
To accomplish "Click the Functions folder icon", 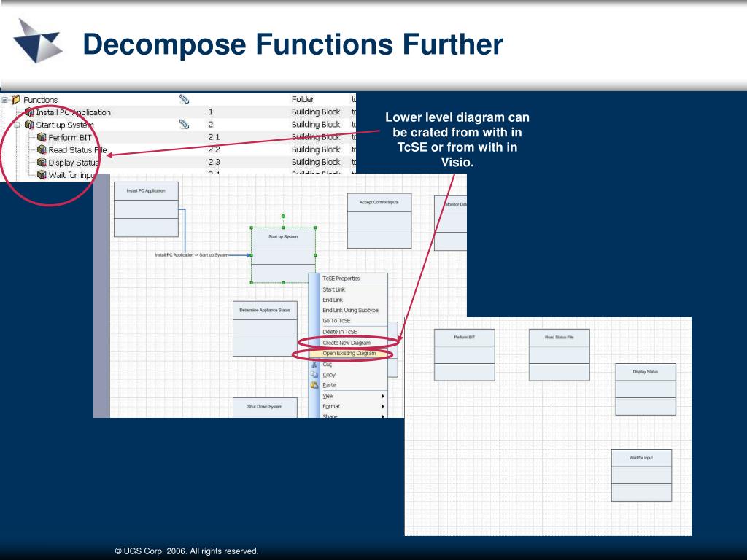I will click(x=16, y=99).
